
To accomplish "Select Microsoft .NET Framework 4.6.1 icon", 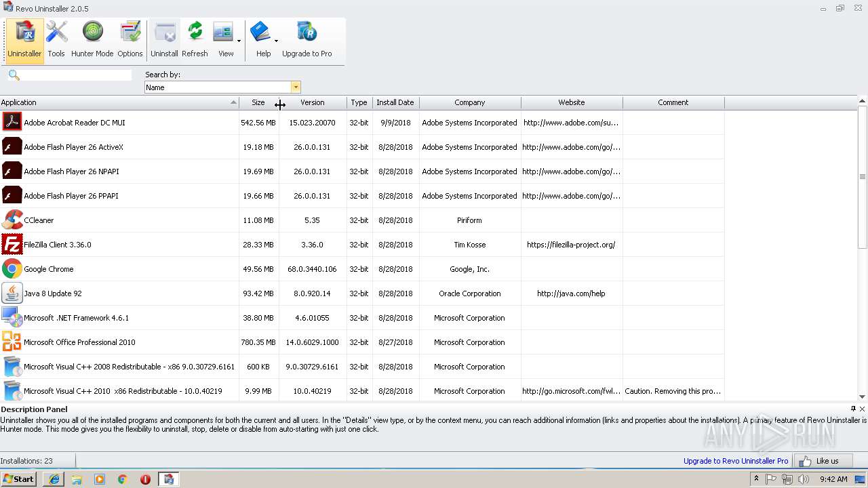I will pos(12,318).
